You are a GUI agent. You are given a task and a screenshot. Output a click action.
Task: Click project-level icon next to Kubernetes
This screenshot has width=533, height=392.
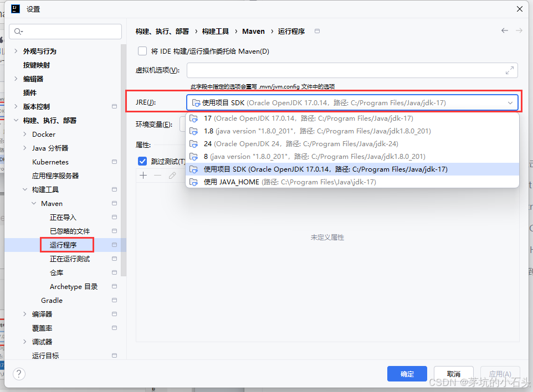tap(114, 162)
